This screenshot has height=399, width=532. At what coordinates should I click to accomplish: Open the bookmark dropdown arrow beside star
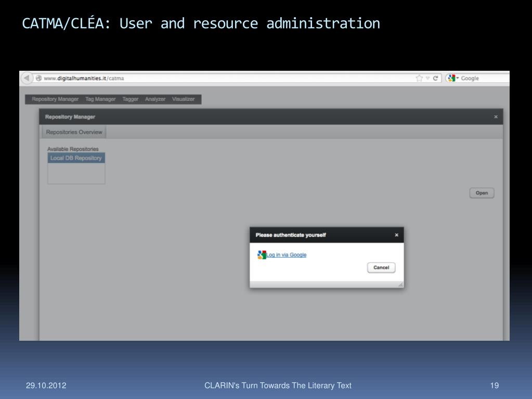(427, 78)
